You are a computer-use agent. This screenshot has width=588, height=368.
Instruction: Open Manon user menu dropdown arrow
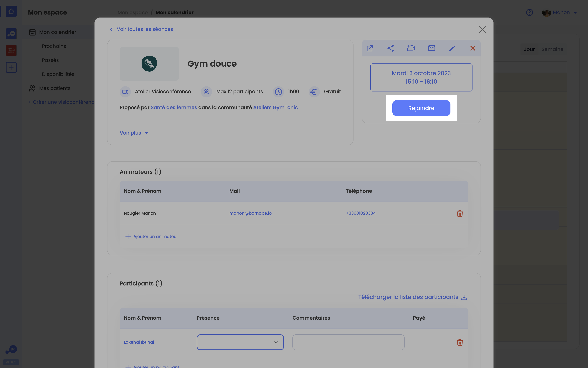(575, 13)
